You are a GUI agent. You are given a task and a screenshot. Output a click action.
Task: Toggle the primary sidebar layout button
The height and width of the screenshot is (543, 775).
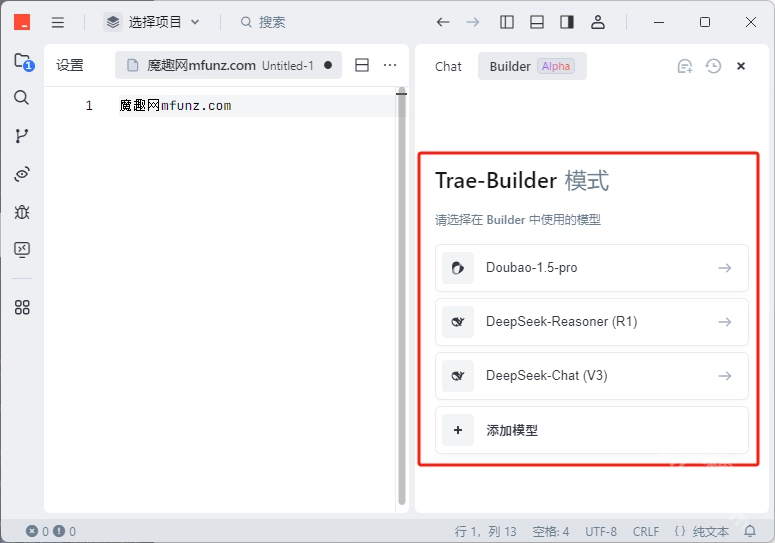507,22
